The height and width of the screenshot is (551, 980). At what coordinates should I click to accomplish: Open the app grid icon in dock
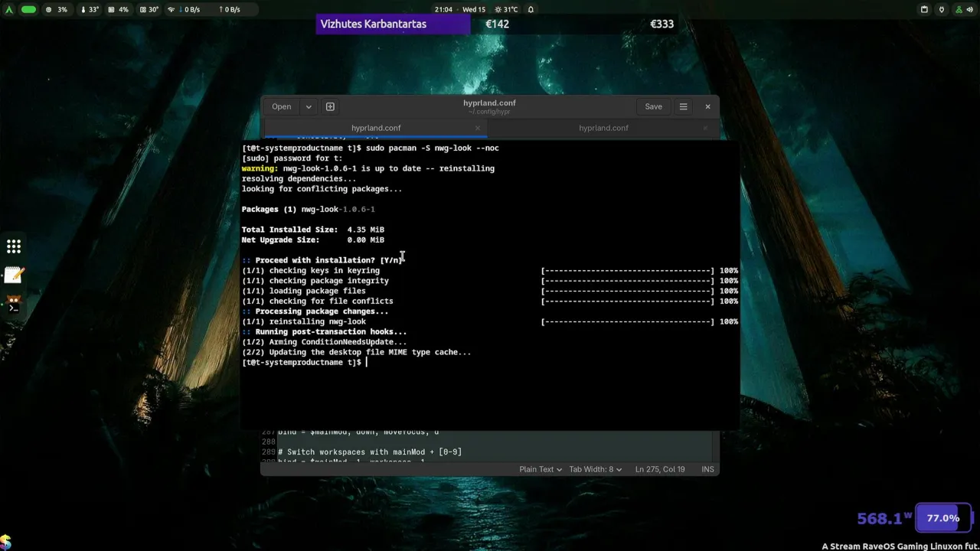pos(14,246)
